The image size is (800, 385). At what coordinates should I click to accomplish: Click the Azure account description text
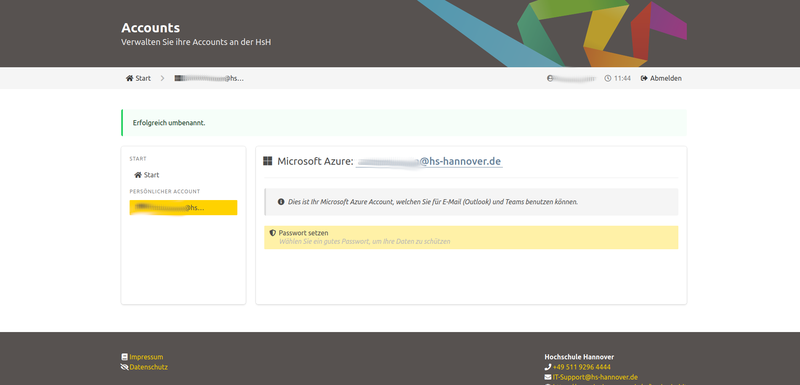click(x=433, y=202)
